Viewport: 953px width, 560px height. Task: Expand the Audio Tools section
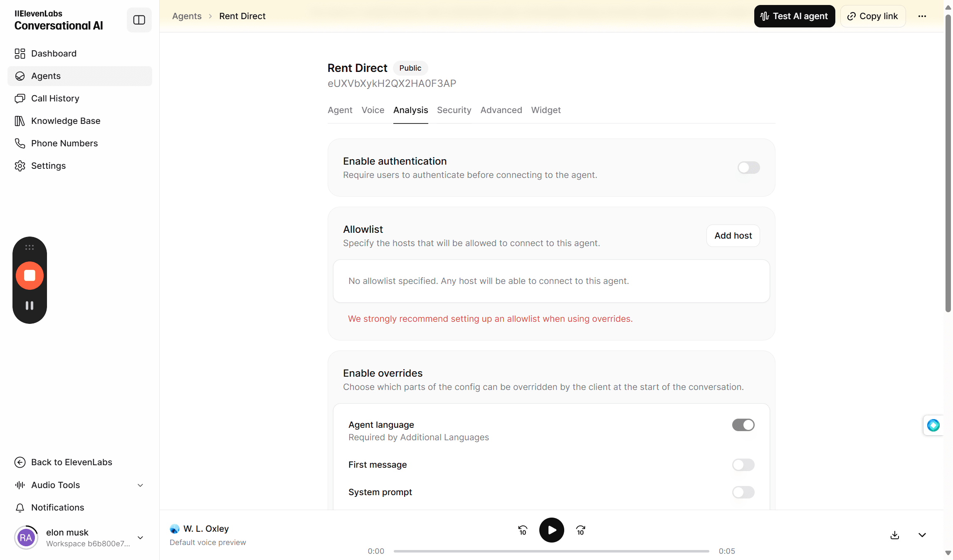pos(141,485)
